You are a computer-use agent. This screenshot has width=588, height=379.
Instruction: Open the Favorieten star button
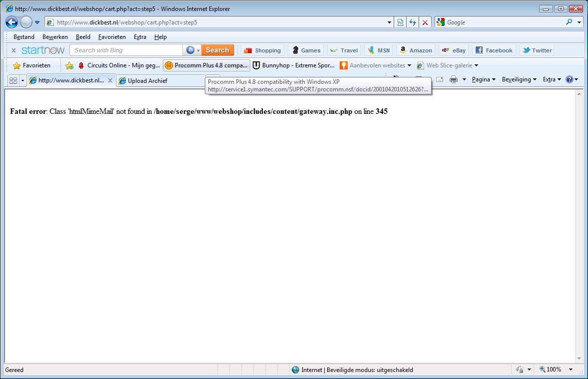(x=31, y=65)
